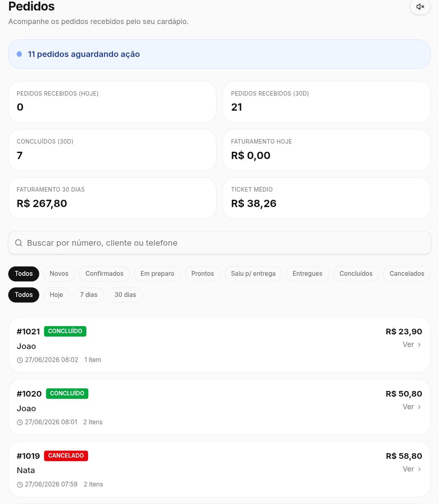Screen dimensions: 439x504
Task: Click the Pedidos Recebidos (Hoje) card
Action: click(112, 102)
